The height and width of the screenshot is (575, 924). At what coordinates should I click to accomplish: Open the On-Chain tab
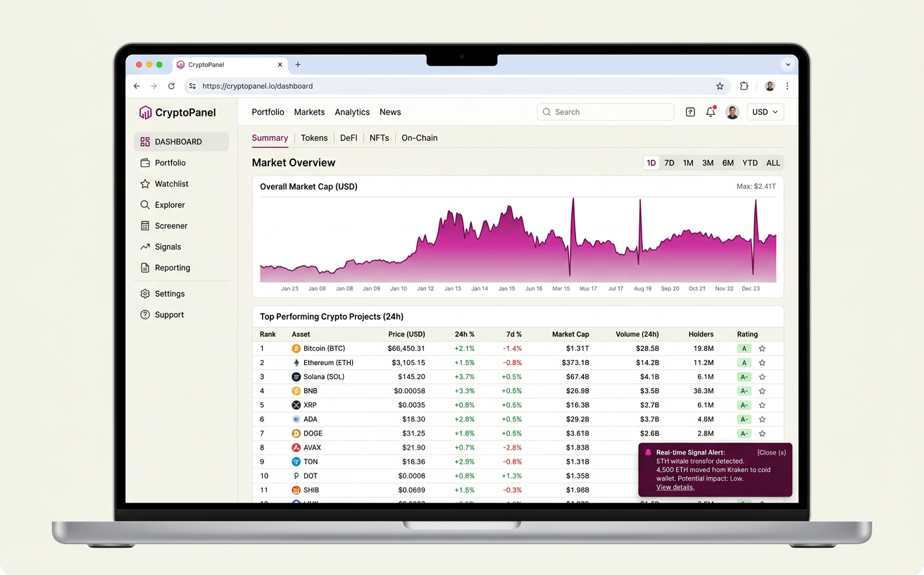tap(420, 138)
